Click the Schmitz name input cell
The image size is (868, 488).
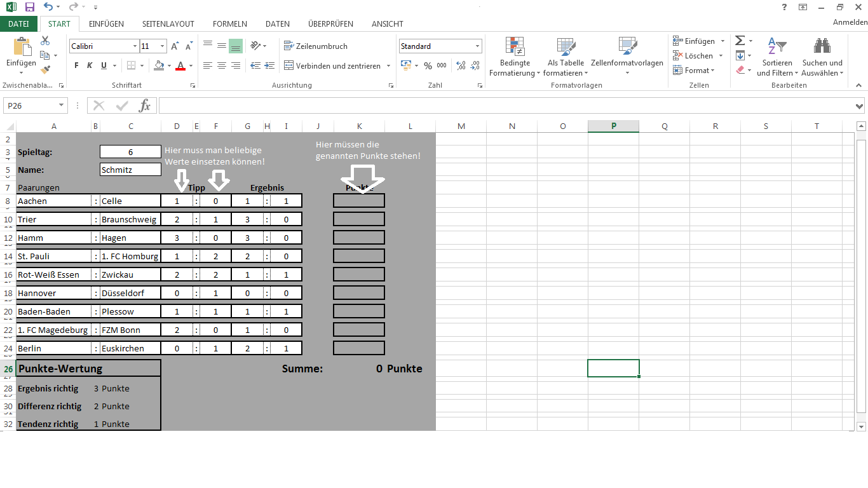pos(130,169)
